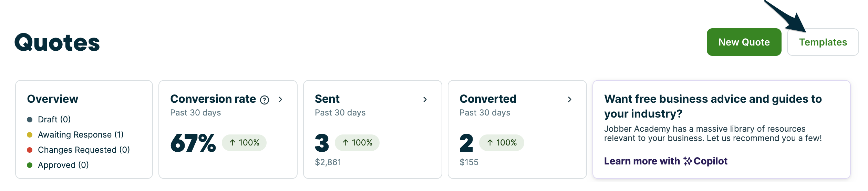Click the Converted 100% up-arrow badge
This screenshot has width=868, height=191.
tap(502, 143)
